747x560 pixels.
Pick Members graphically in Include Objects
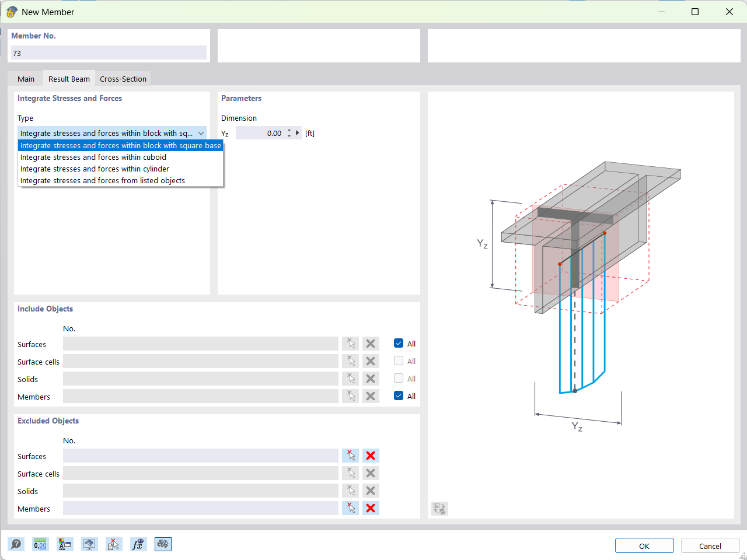coord(351,396)
